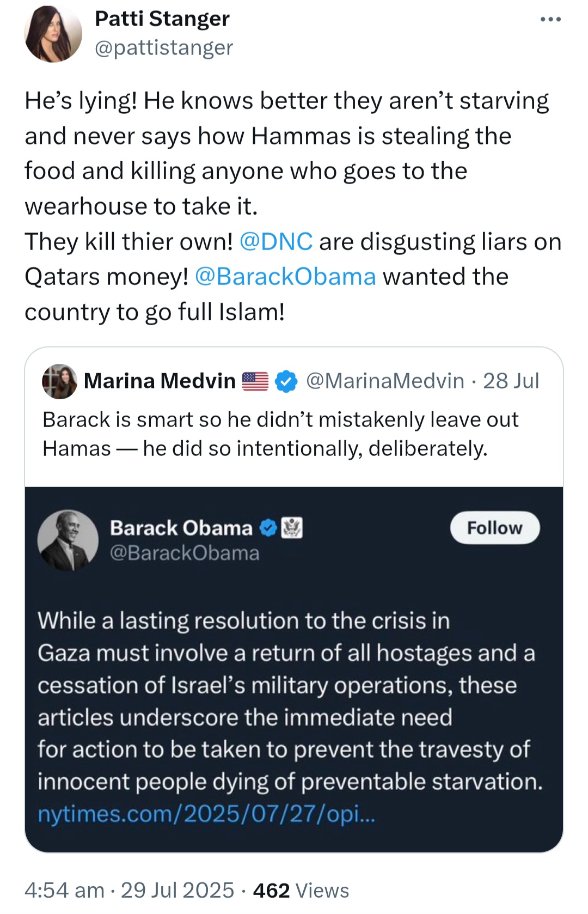Open Marina Medvin's small avatar
Image resolution: width=588 pixels, height=914 pixels.
point(59,381)
